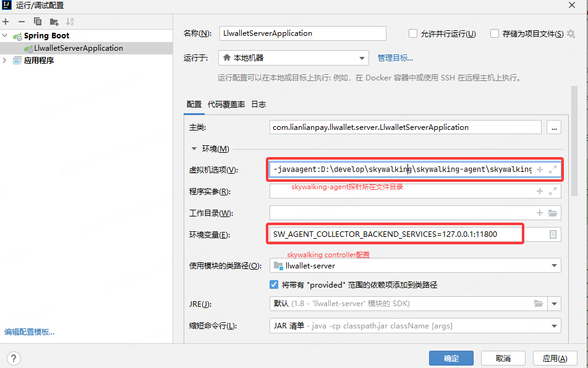Open environment variables editor icon

pos(553,234)
